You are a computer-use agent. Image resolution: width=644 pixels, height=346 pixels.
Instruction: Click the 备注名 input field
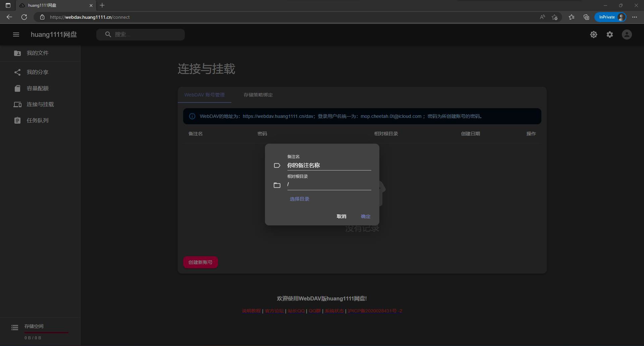point(329,165)
